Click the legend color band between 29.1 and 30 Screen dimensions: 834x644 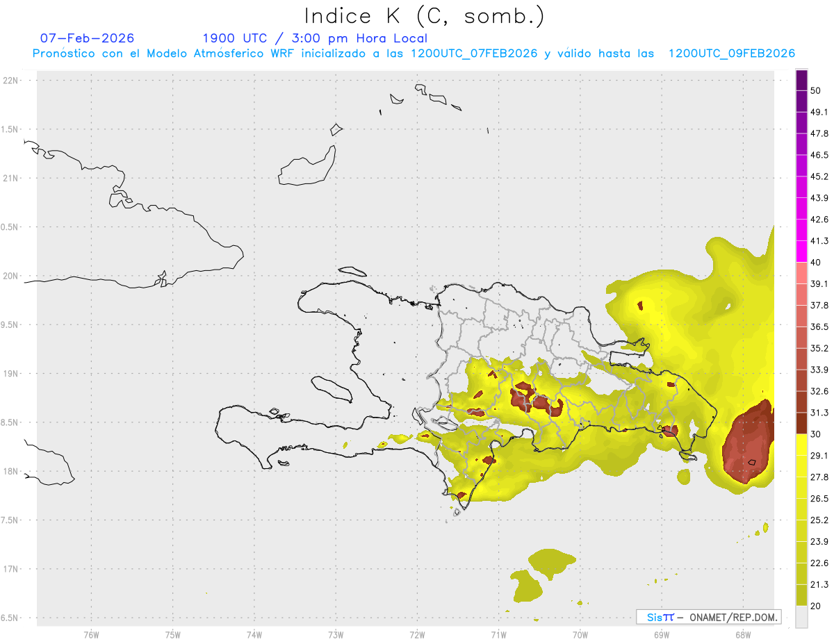802,445
